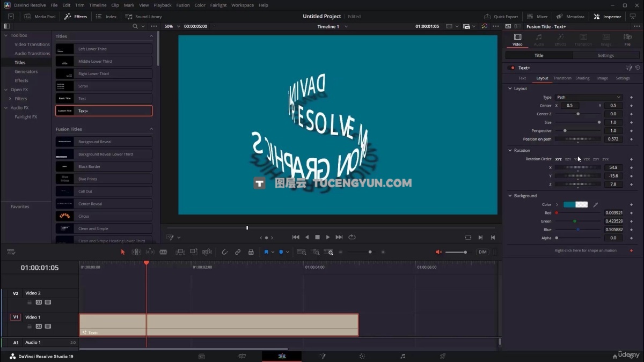Open the Workspace menu
The width and height of the screenshot is (644, 362).
click(243, 5)
